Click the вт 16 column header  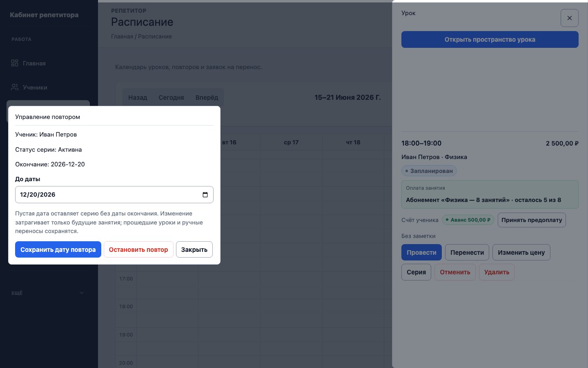click(229, 142)
